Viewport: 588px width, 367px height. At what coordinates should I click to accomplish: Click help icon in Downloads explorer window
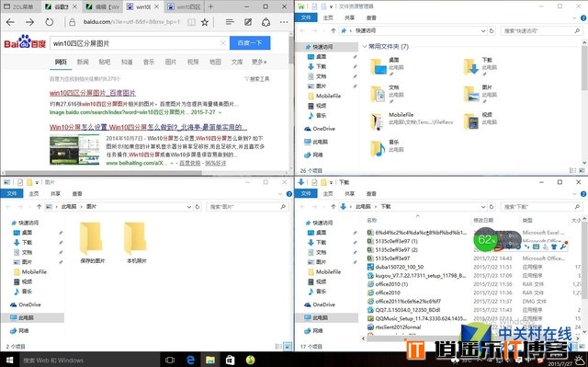pos(583,194)
